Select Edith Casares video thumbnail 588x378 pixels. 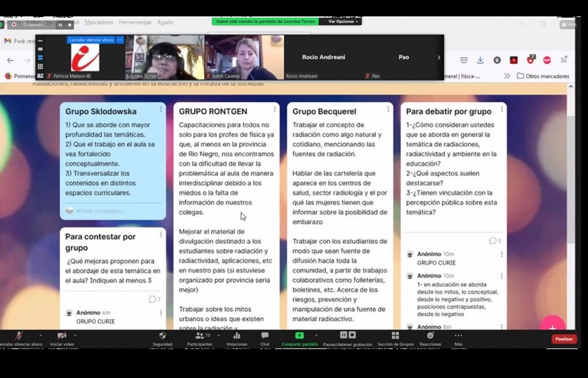(244, 57)
